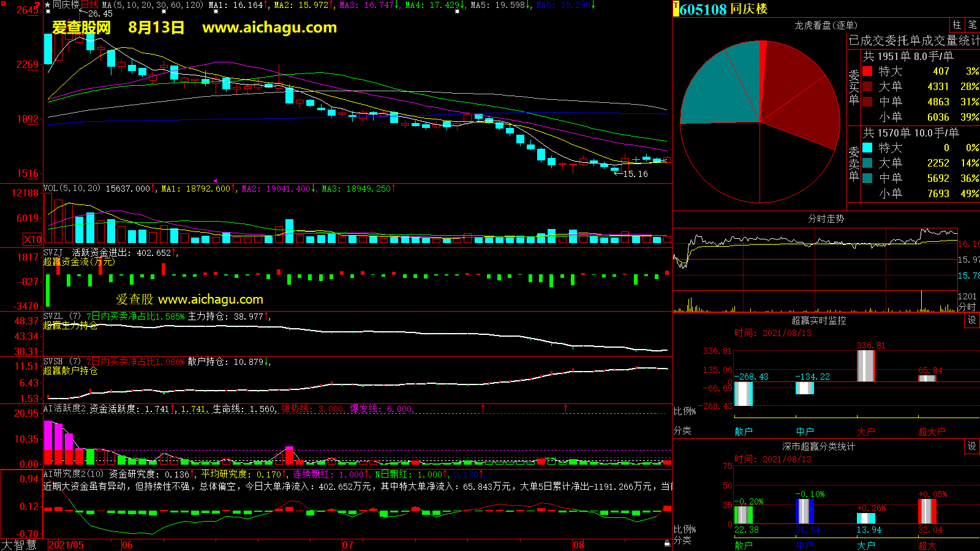
Task: Click the VOL(5,10,20) indicator label
Action: pyautogui.click(x=72, y=189)
